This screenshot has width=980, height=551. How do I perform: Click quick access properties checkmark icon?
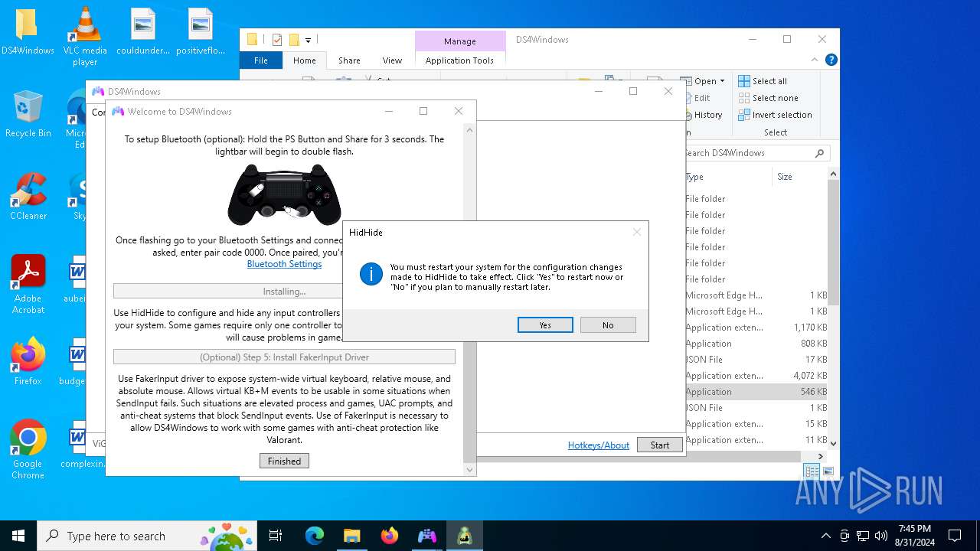click(x=277, y=40)
